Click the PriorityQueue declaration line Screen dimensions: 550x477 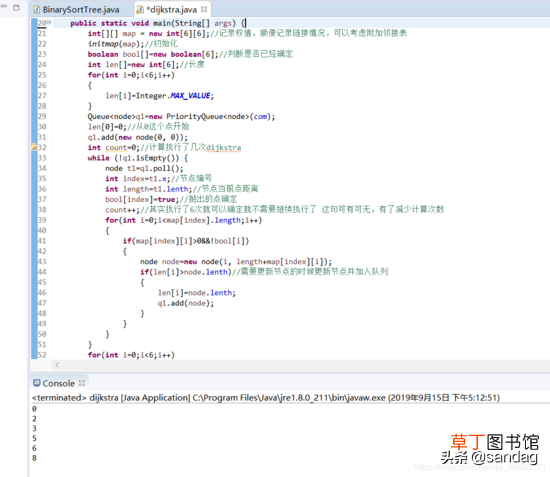(x=181, y=116)
